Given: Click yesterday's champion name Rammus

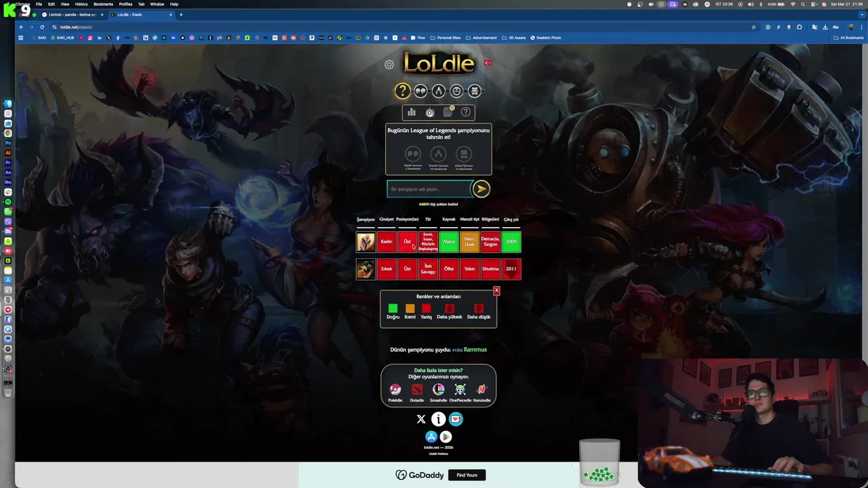Looking at the screenshot, I should [x=475, y=350].
